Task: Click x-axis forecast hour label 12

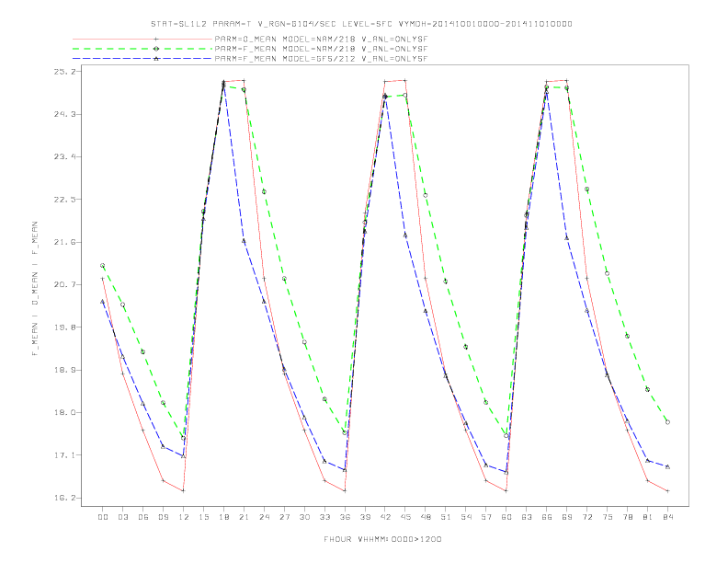Action: (184, 517)
